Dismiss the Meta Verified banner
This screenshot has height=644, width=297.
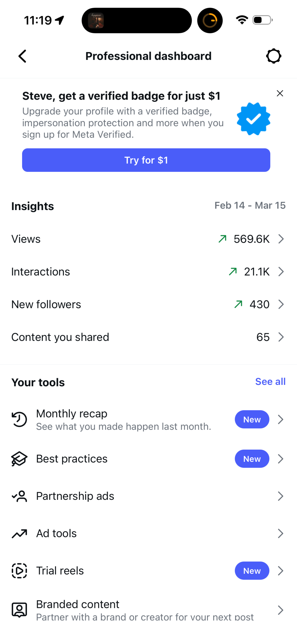(280, 93)
